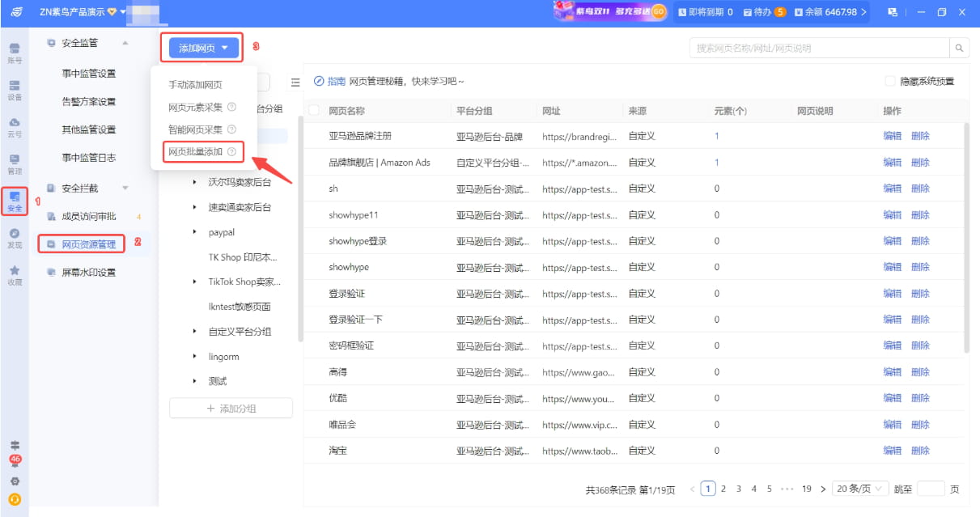The height and width of the screenshot is (517, 980).
Task: Click the orange circle icon at sidebar bottom
Action: tap(15, 499)
